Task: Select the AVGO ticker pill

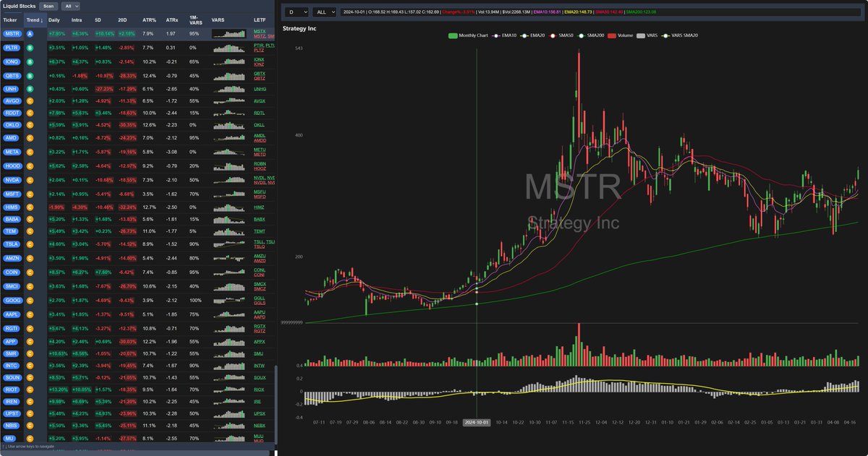Action: pyautogui.click(x=11, y=101)
